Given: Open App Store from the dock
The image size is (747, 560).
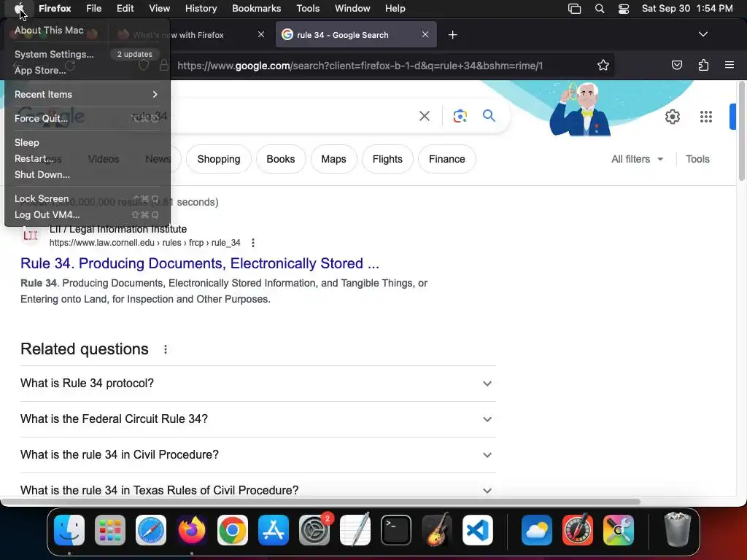Looking at the screenshot, I should coord(274,530).
